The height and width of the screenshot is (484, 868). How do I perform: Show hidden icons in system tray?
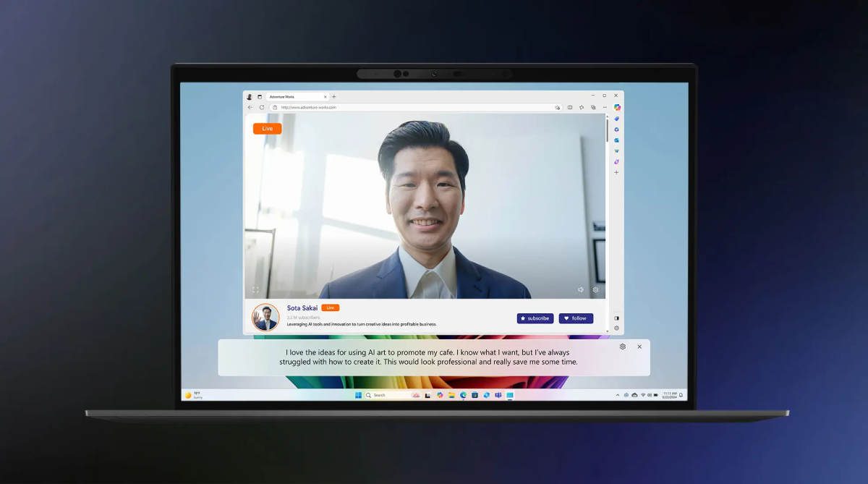click(x=617, y=395)
